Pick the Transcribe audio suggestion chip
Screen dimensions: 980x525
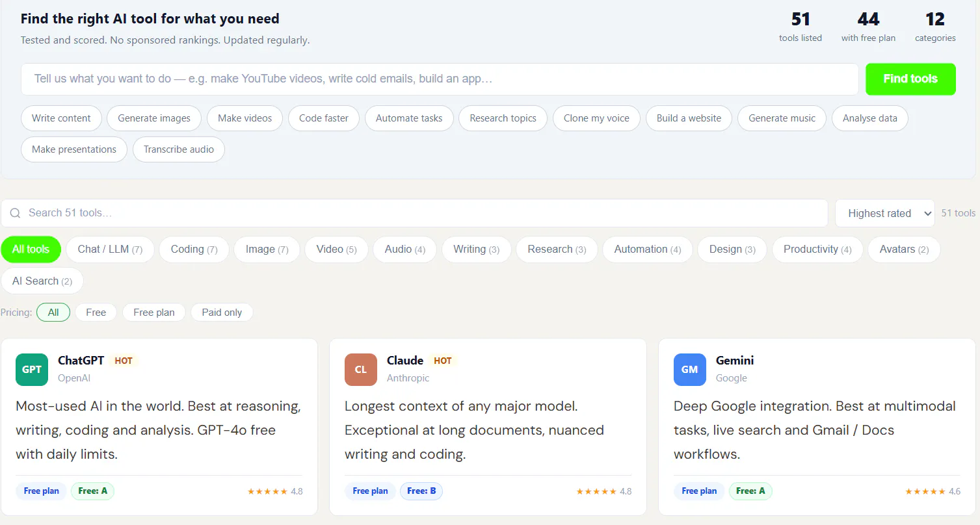point(179,149)
